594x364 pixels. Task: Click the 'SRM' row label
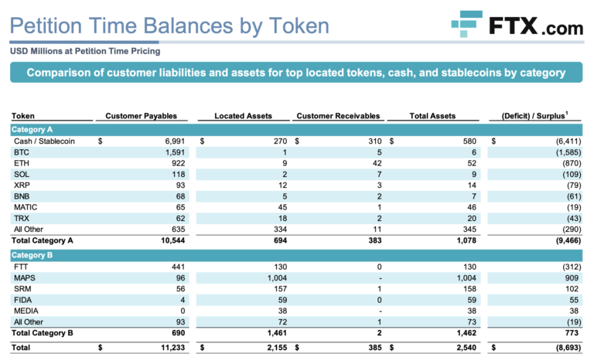click(x=22, y=289)
